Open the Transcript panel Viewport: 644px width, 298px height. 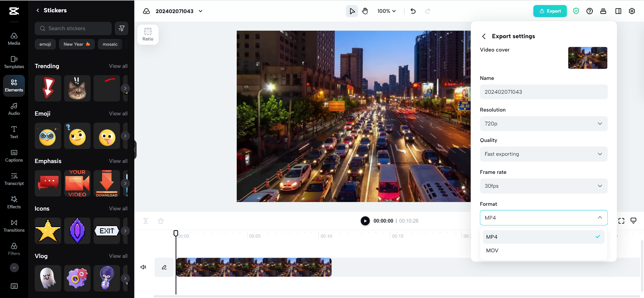(x=14, y=179)
